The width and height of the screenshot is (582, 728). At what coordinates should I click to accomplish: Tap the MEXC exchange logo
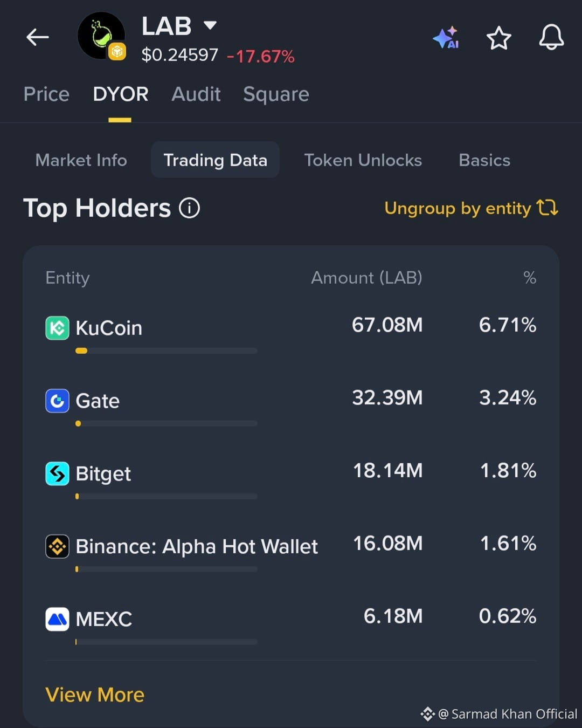point(57,619)
